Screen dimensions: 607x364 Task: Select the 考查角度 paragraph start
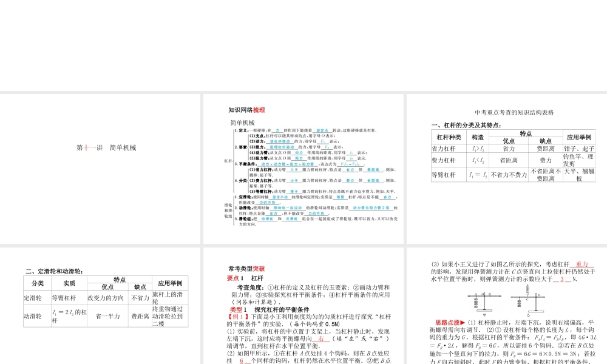click(252, 288)
